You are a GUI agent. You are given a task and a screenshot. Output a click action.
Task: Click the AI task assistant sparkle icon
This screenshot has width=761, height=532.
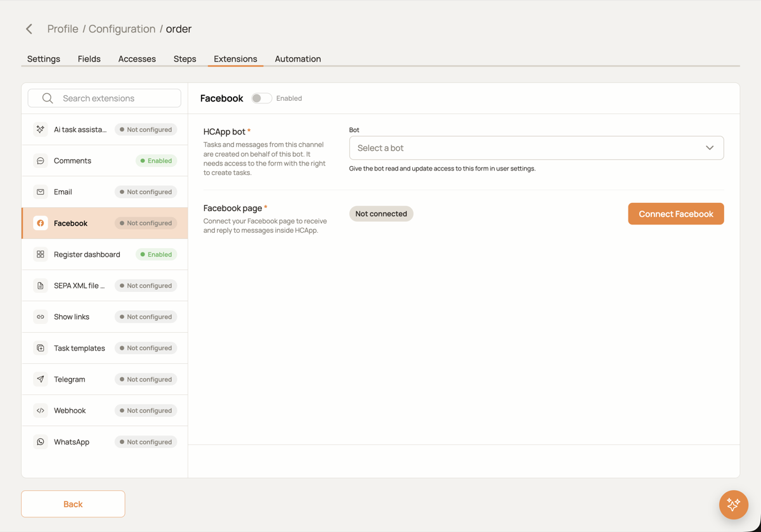(41, 129)
